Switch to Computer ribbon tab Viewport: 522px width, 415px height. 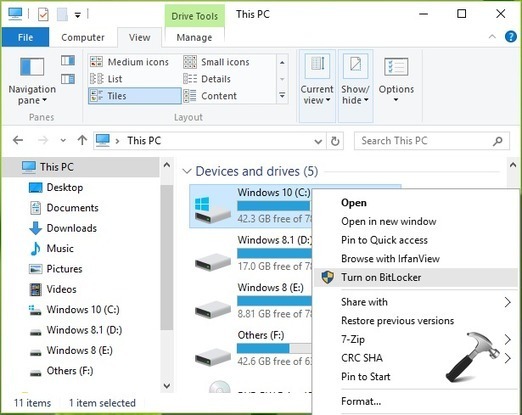pos(83,37)
